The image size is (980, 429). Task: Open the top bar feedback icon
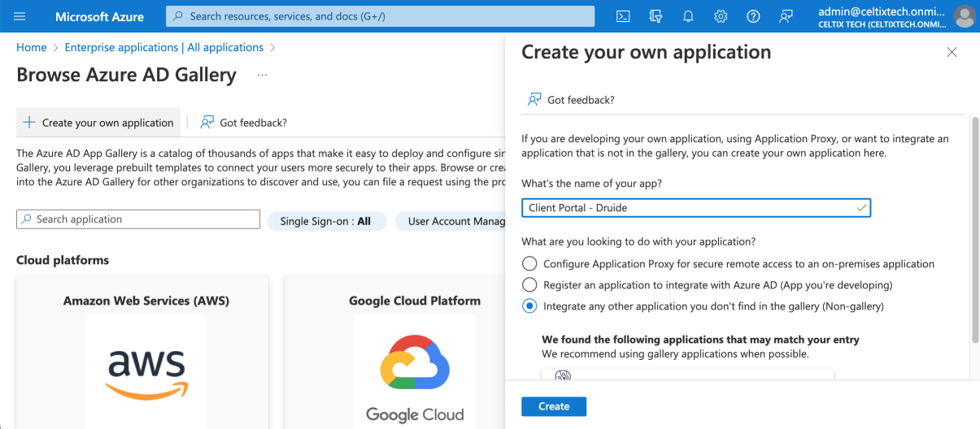(x=786, y=16)
